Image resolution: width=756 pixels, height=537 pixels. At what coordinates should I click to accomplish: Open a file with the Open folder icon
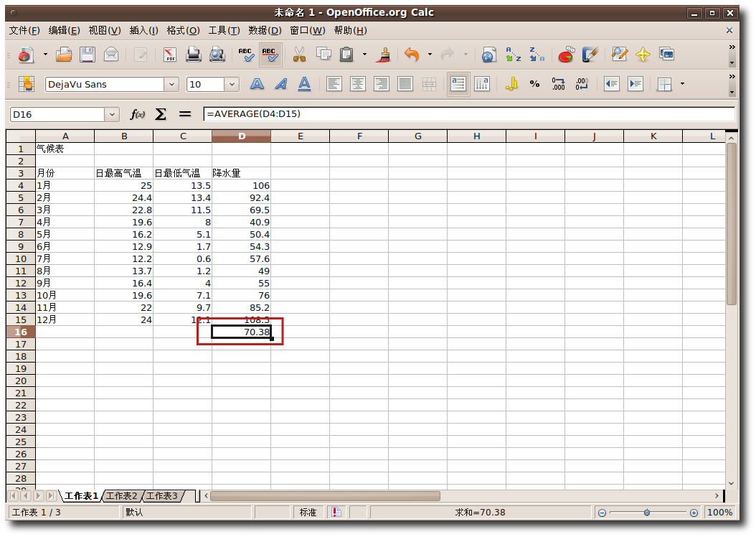[x=64, y=55]
